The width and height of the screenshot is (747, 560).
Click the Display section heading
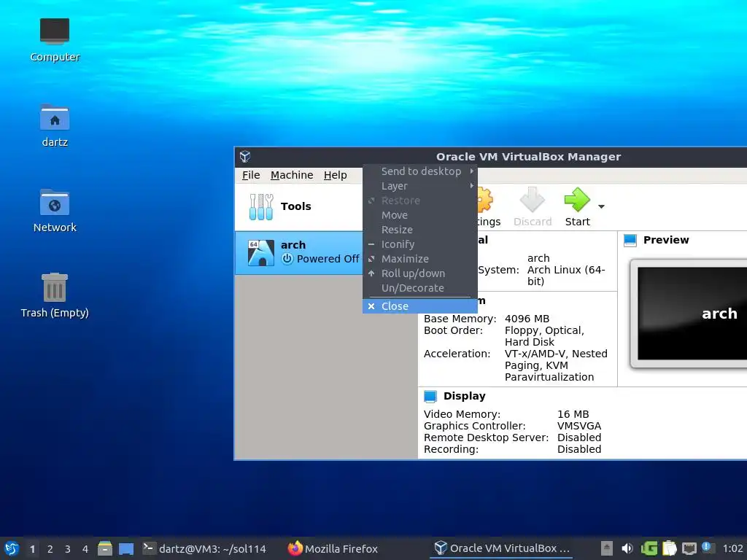pyautogui.click(x=465, y=396)
